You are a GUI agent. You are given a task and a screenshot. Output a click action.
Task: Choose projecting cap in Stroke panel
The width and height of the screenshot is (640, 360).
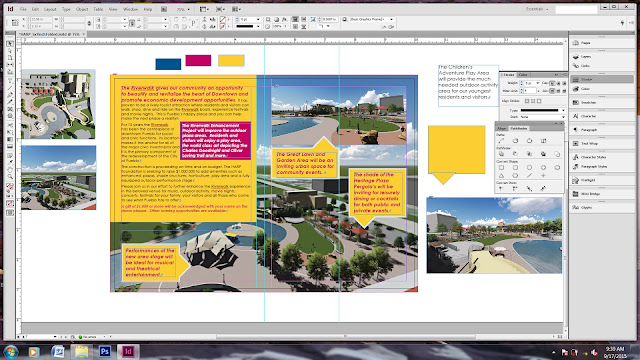pyautogui.click(x=564, y=83)
